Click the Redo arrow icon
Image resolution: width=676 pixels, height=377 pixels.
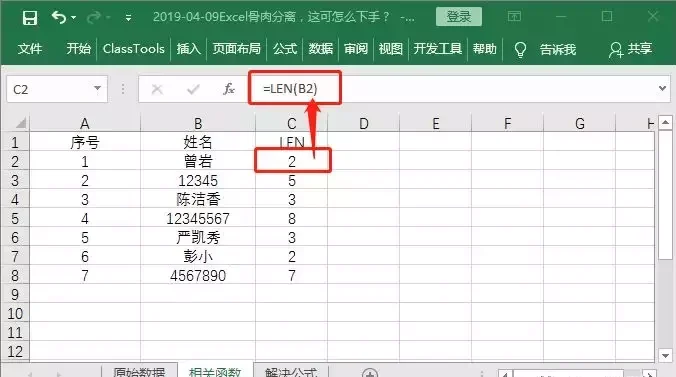pyautogui.click(x=94, y=17)
